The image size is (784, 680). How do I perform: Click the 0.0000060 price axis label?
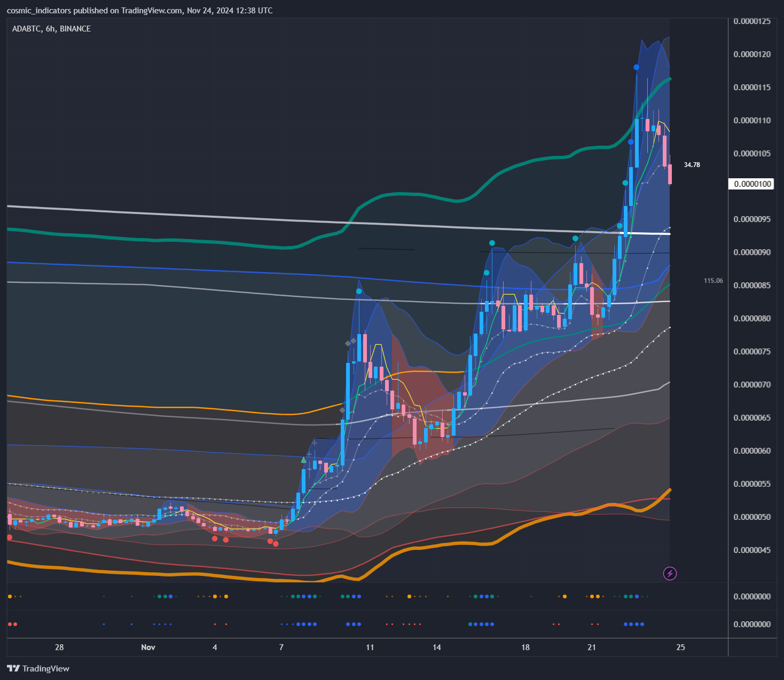click(752, 451)
